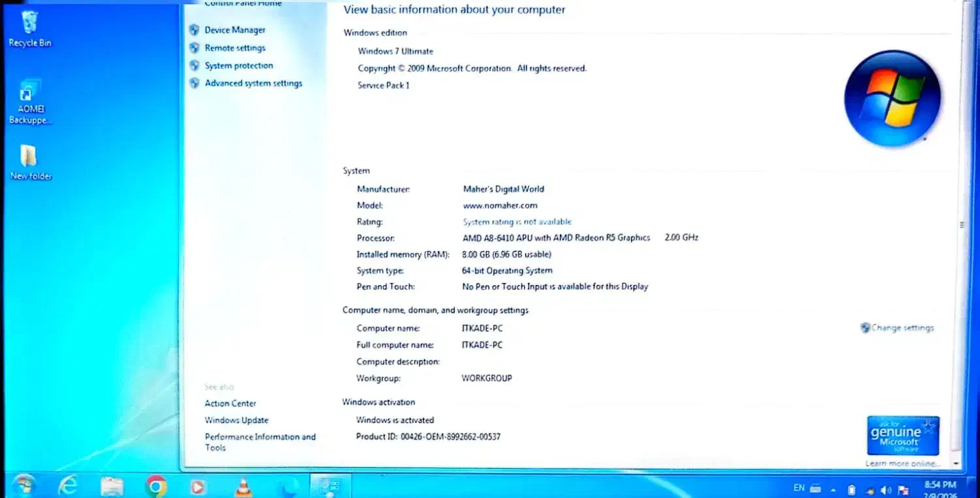The image size is (980, 498).
Task: Click 'System rating is not available' link
Action: click(517, 222)
